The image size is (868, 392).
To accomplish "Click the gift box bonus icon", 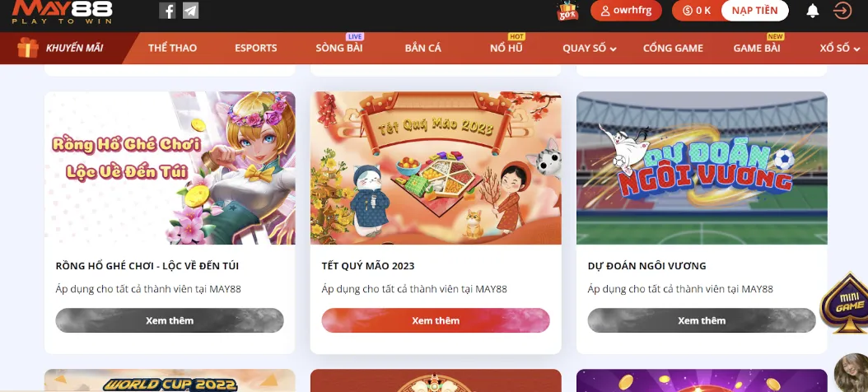I will click(x=567, y=11).
